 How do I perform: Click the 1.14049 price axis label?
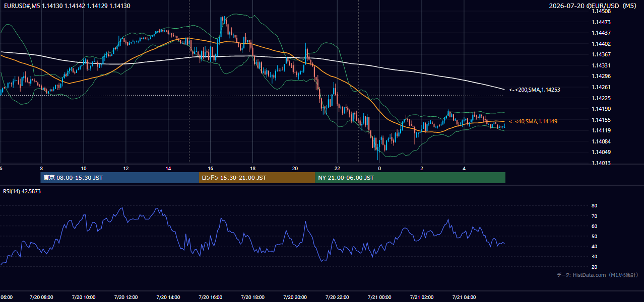602,152
